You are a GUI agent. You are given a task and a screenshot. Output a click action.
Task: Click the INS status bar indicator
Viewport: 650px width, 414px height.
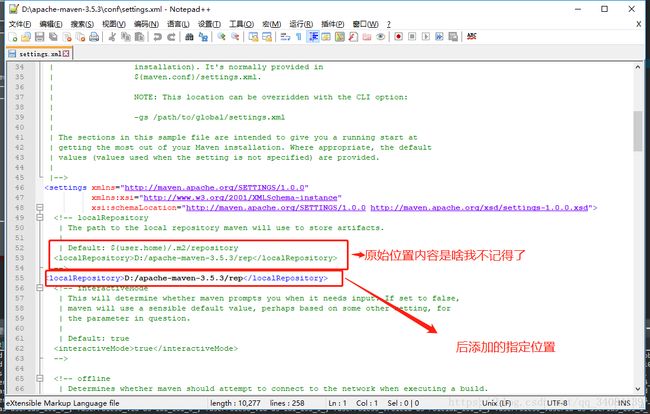[624, 403]
